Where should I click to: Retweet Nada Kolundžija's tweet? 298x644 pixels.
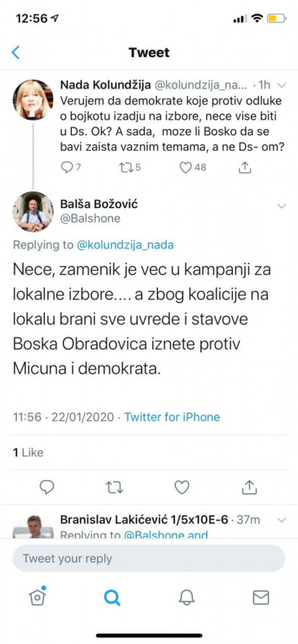tap(126, 168)
